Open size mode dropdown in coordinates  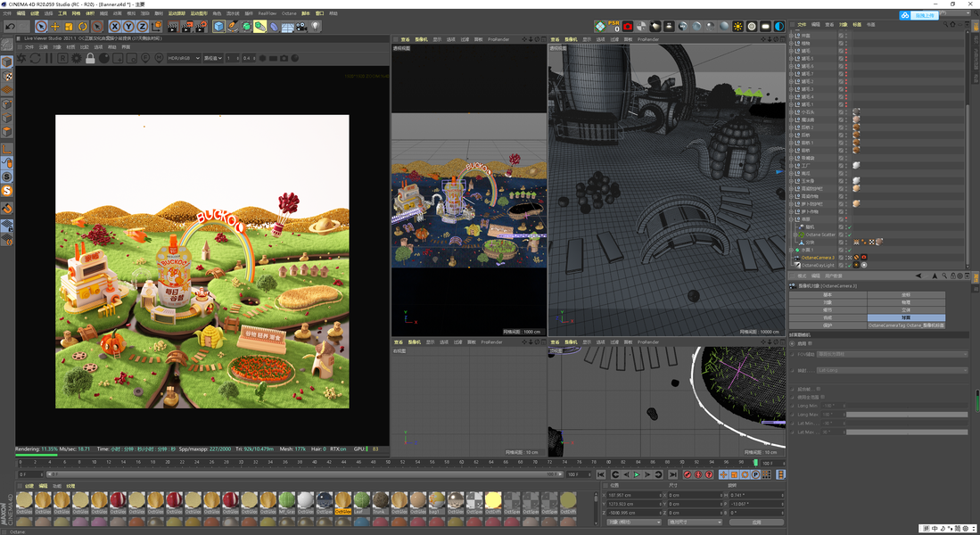click(x=695, y=522)
